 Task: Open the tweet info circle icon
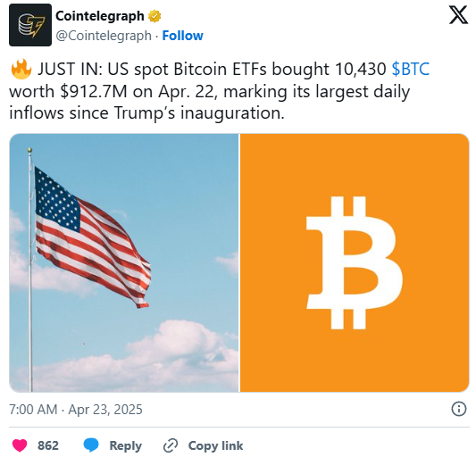pyautogui.click(x=459, y=409)
